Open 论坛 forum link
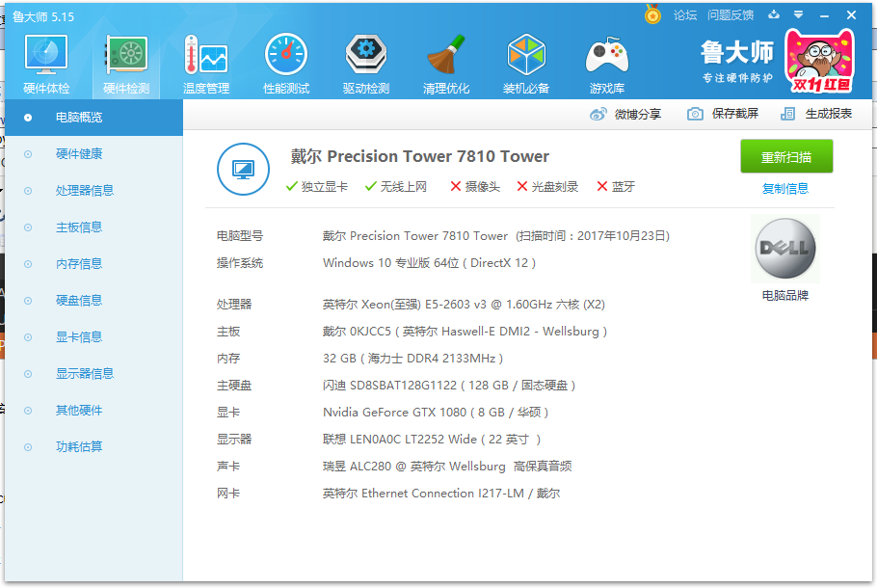Viewport: 877px width, 588px height. pos(685,15)
